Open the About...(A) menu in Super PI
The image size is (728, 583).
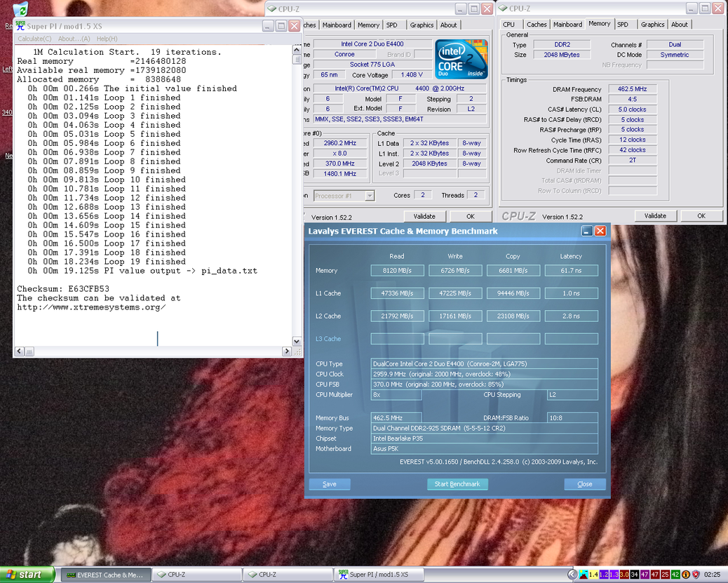(74, 39)
